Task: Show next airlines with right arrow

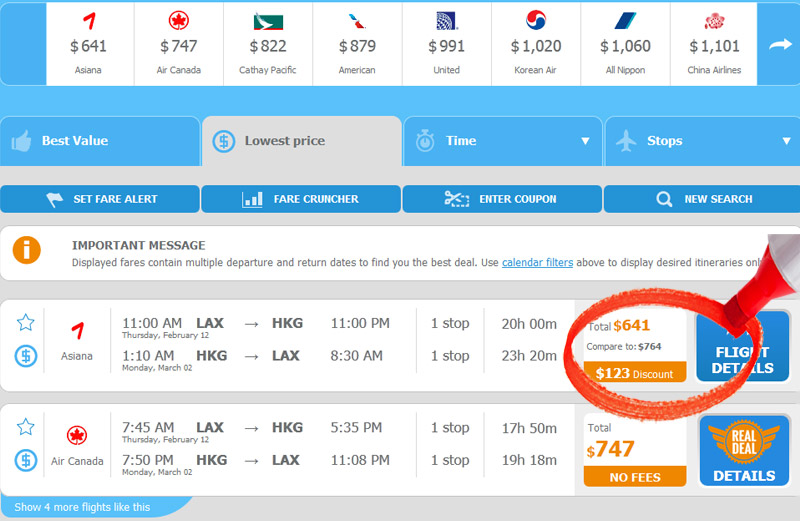Action: pyautogui.click(x=780, y=45)
